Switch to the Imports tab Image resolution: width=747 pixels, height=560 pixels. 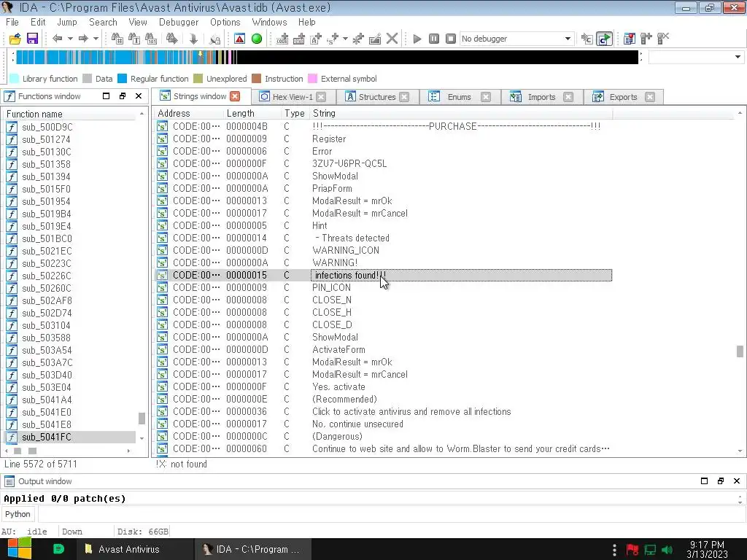[x=541, y=97]
